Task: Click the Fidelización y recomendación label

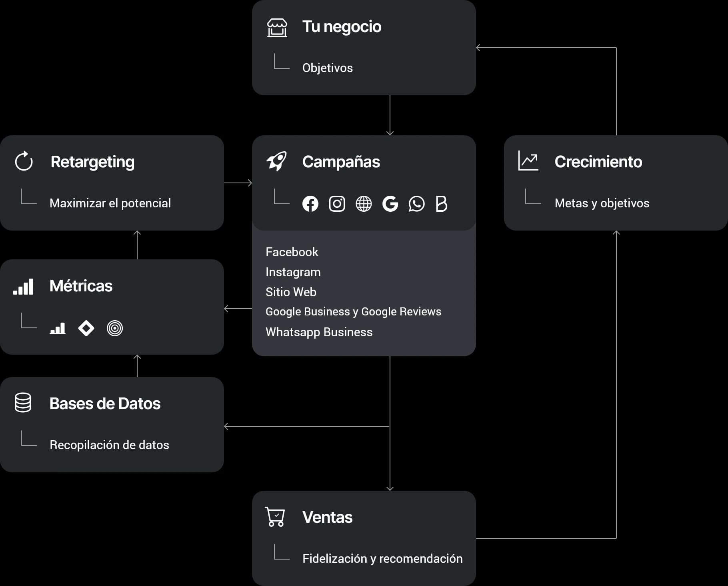Action: 382,558
